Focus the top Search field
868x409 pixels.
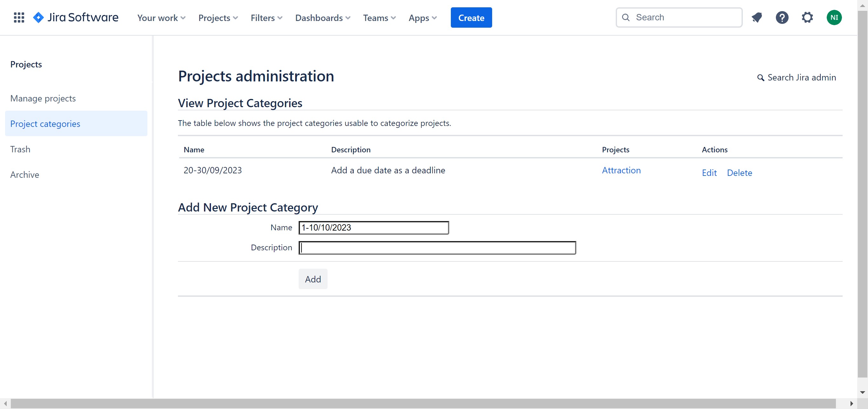click(x=679, y=17)
